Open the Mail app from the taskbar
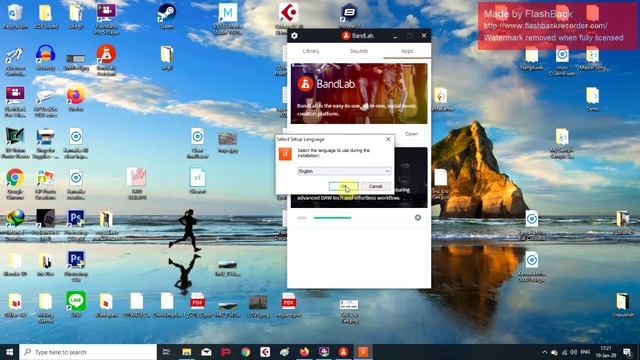Viewport: 640px width, 360px height. (x=206, y=352)
